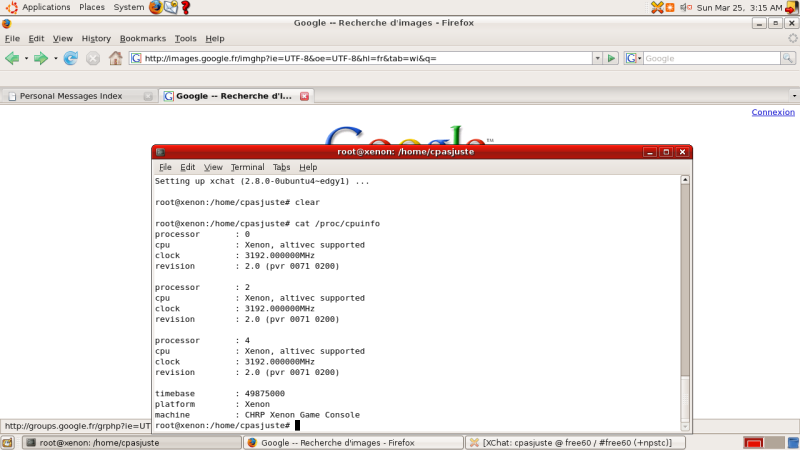This screenshot has width=800, height=450.
Task: Click the Show Desktop icon in bottom panel
Action: tap(7, 442)
